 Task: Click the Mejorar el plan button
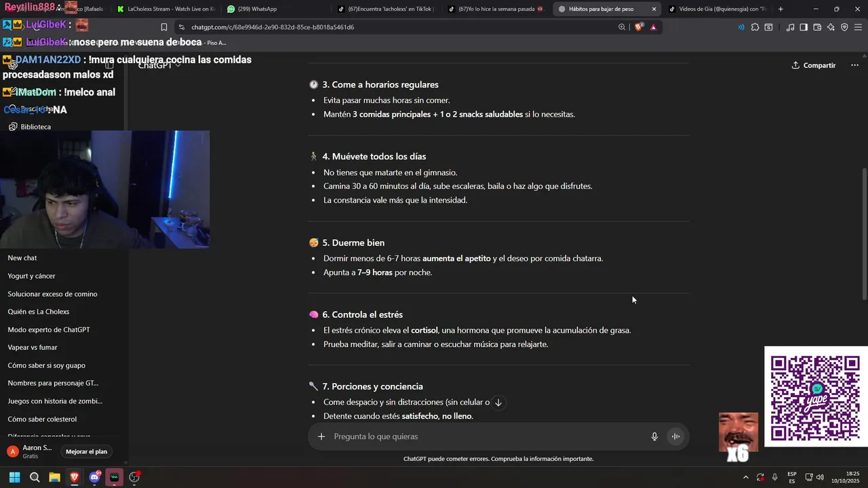(x=86, y=451)
